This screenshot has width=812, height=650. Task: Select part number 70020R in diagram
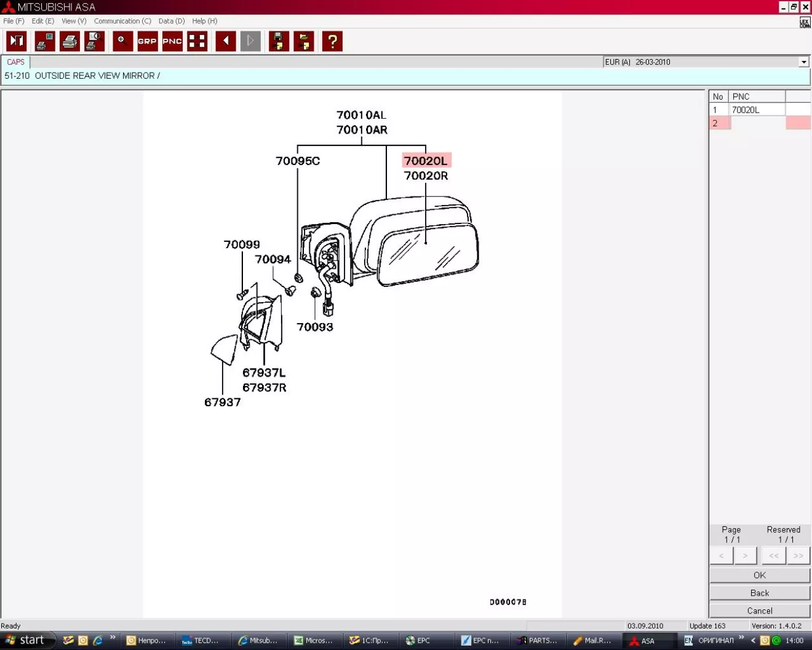pos(426,176)
